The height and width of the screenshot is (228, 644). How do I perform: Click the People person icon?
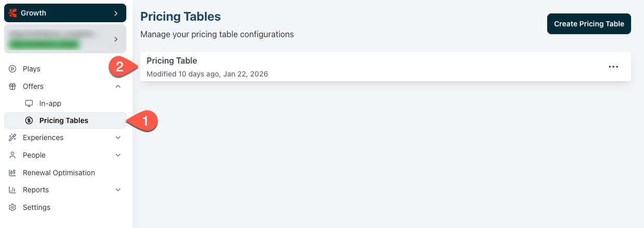click(x=13, y=155)
